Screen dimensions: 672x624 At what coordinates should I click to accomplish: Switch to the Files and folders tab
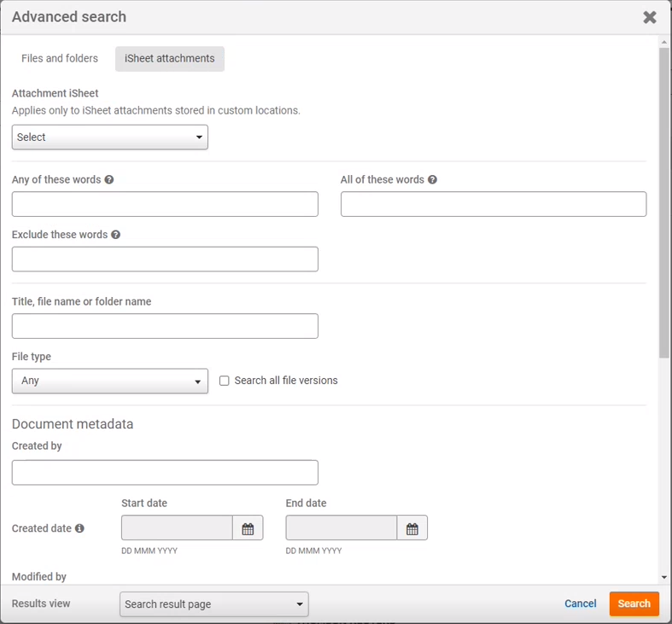(x=60, y=59)
